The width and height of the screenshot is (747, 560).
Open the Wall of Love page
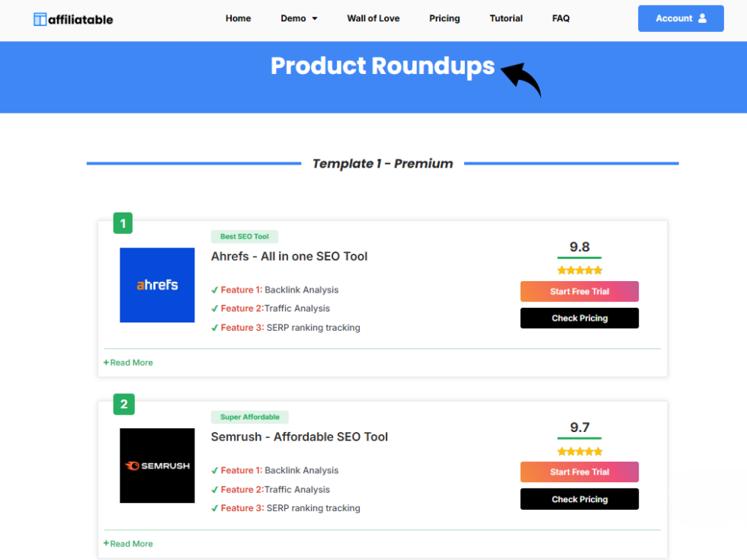click(373, 18)
